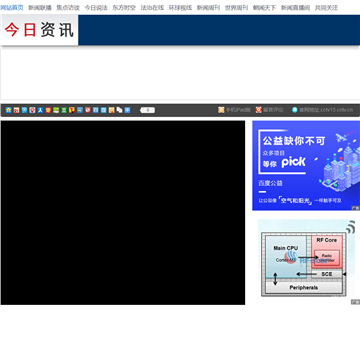The width and height of the screenshot is (360, 360).
Task: Share to Facebook with the f icon
Action: (x=96, y=110)
